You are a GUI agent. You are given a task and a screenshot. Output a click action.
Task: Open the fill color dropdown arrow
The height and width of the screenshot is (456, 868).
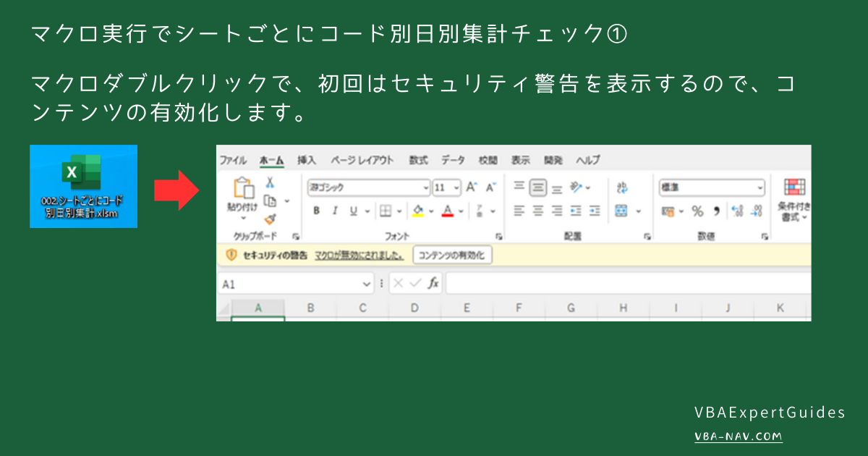(x=431, y=210)
